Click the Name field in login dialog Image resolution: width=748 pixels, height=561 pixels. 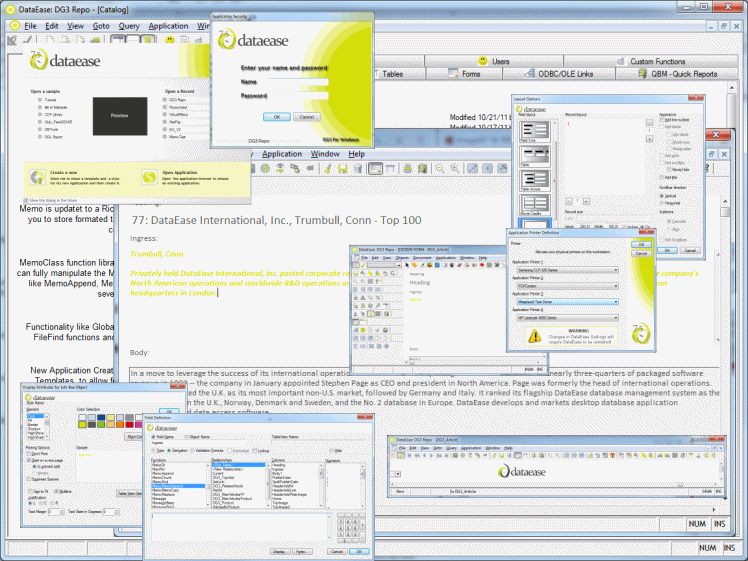(x=299, y=82)
